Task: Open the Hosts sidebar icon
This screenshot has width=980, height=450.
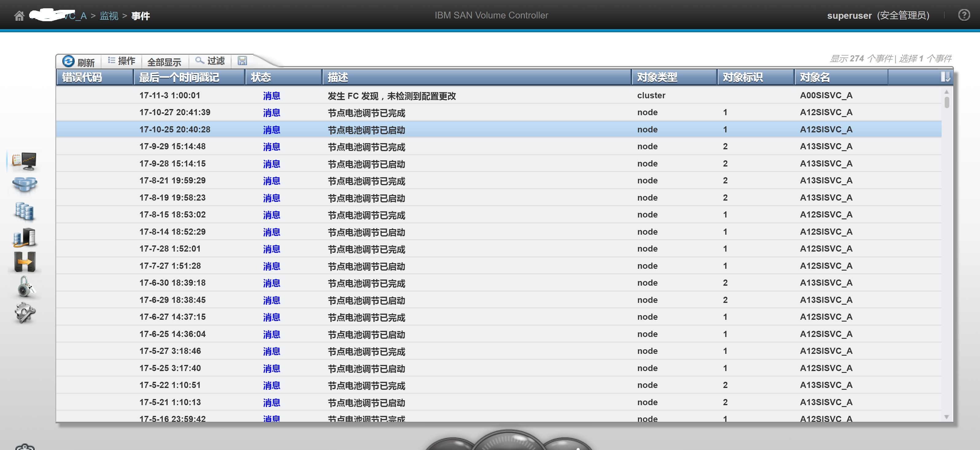Action: tap(25, 237)
